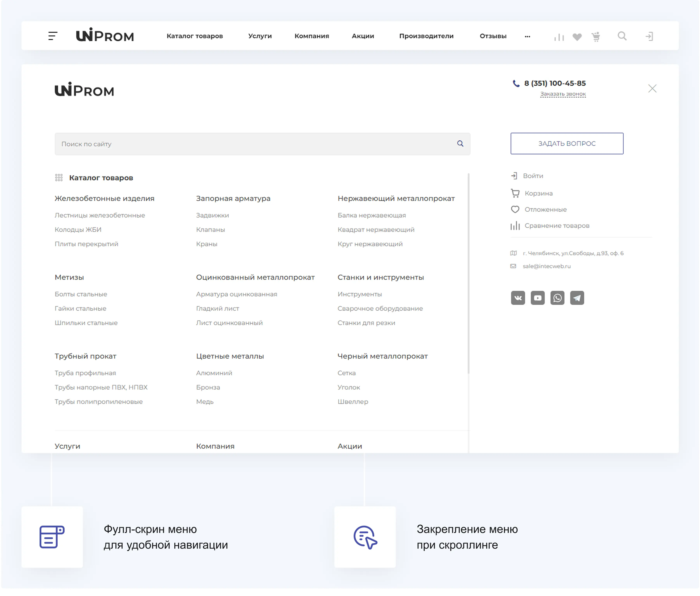This screenshot has height=596, width=700.
Task: Click the Сравнение товаров sidebar link
Action: 557,226
